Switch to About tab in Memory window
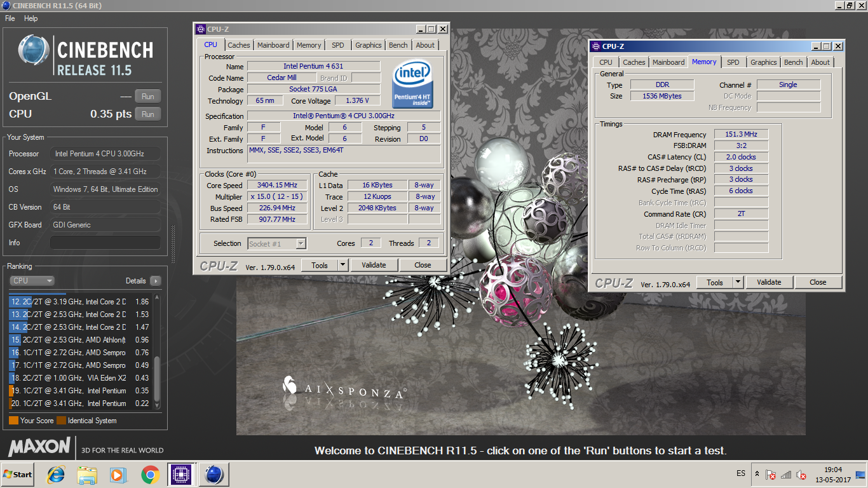The width and height of the screenshot is (868, 488). (x=820, y=62)
